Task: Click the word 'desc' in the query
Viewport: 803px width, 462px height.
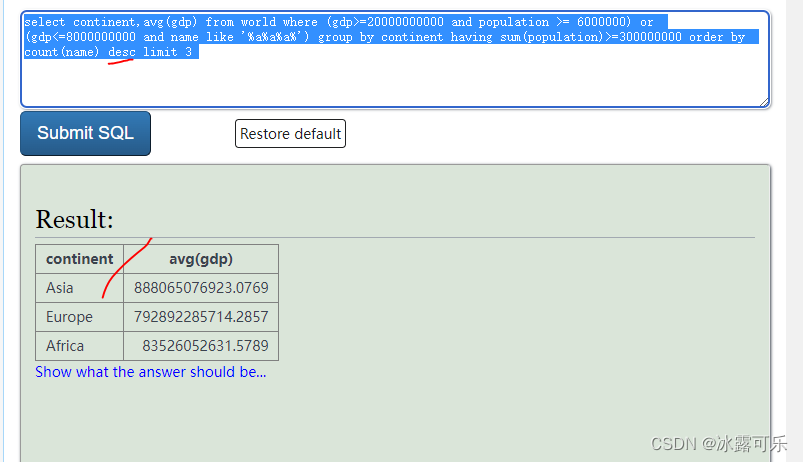Action: (x=121, y=52)
